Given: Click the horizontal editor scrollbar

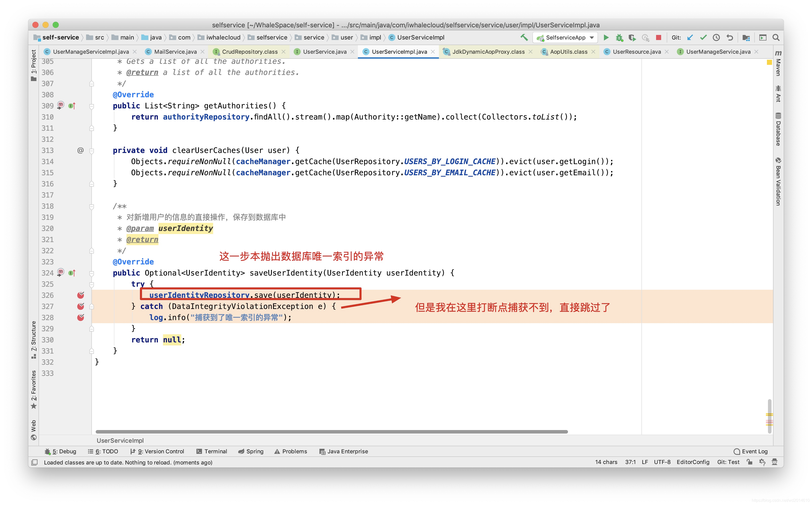Looking at the screenshot, I should [x=331, y=432].
